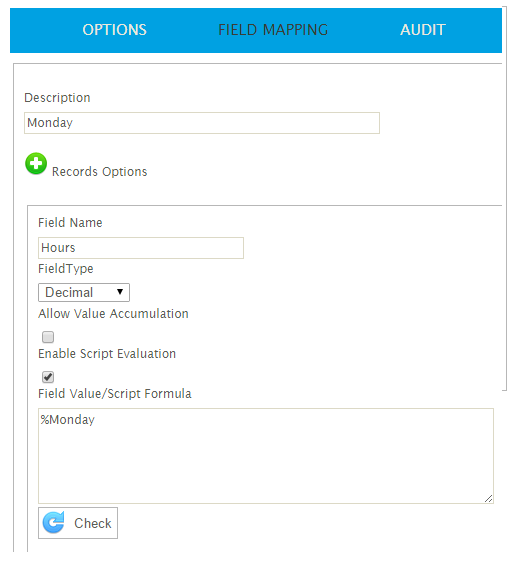Click inside the %Monday script formula textarea
This screenshot has height=562, width=512.
(x=266, y=456)
